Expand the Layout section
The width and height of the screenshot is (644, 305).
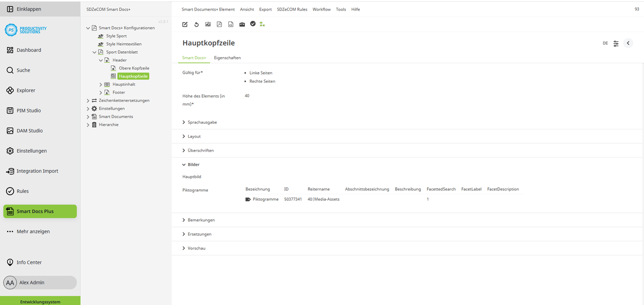click(194, 136)
